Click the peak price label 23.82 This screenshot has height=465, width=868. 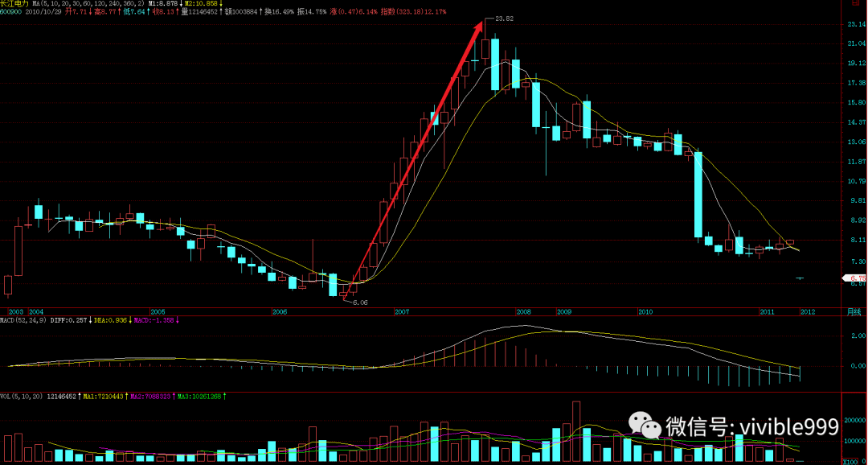tap(504, 19)
